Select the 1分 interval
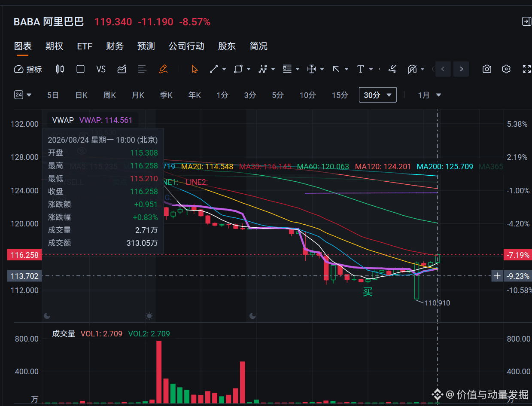The image size is (532, 406). tap(222, 95)
